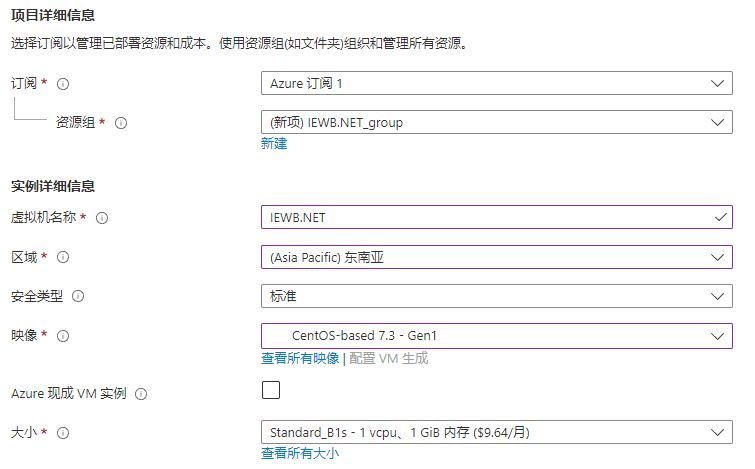Viewport: 755px width, 469px height.
Task: Click the 查看所有映像 link
Action: (x=300, y=358)
